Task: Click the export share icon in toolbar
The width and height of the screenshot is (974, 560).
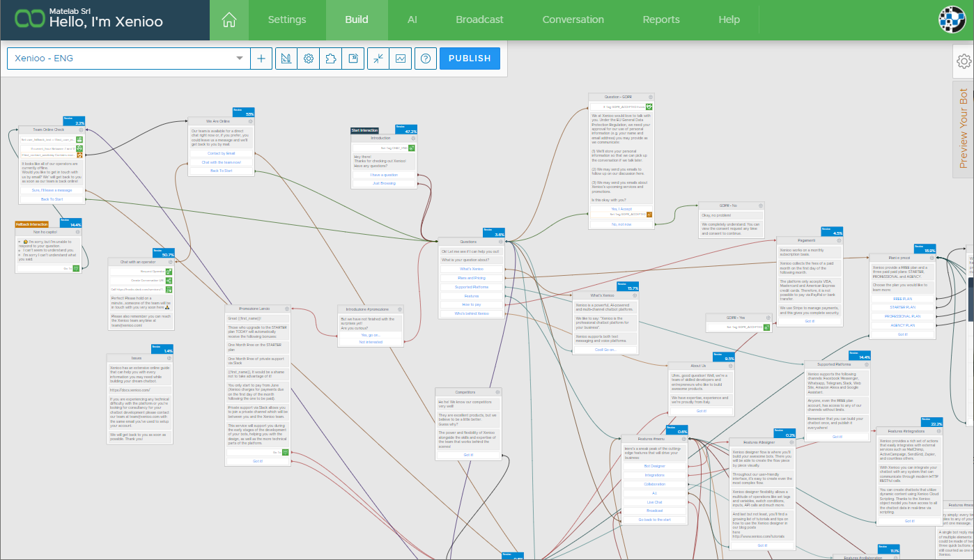Action: [353, 59]
